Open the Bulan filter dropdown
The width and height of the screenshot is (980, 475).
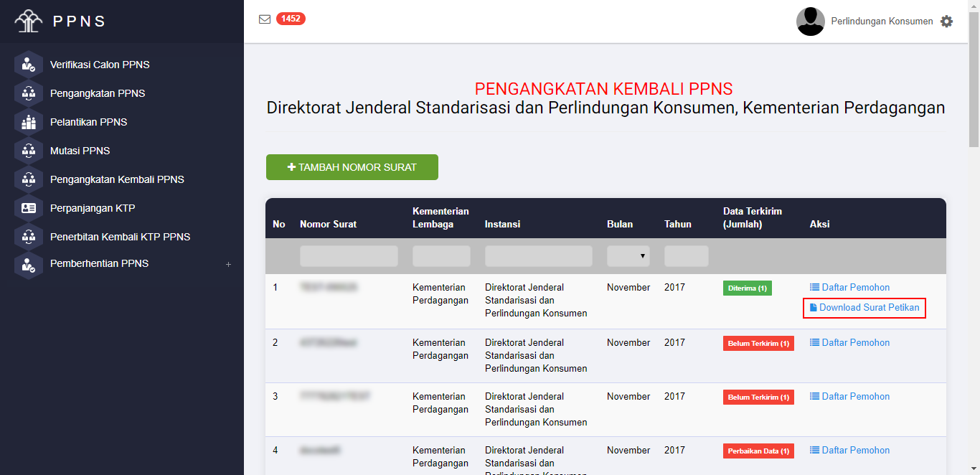(628, 256)
